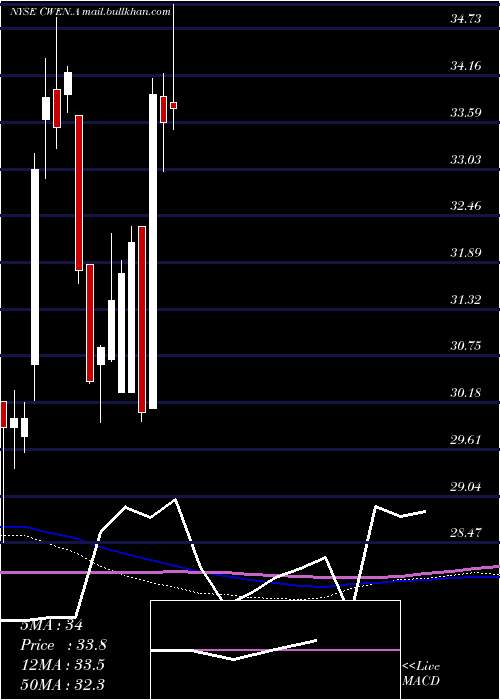This screenshot has width=500, height=700.
Task: Click the 34.73 price axis label
Action: tap(466, 19)
